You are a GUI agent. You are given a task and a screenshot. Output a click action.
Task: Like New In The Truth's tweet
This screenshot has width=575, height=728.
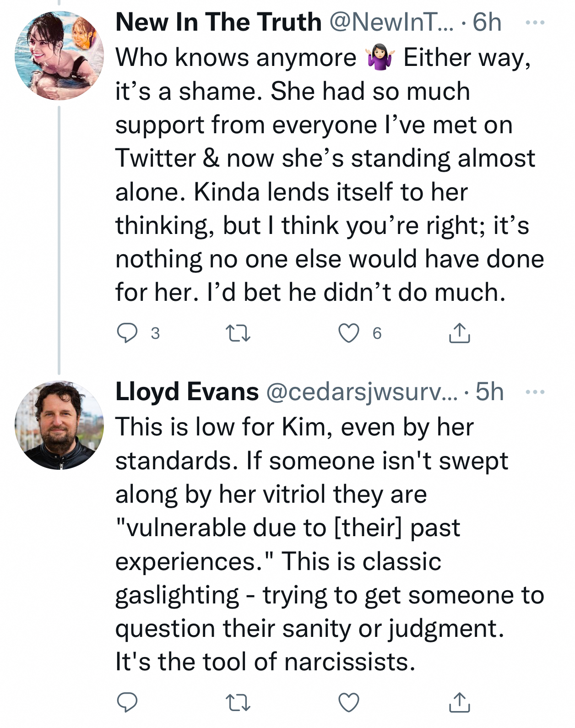349,333
